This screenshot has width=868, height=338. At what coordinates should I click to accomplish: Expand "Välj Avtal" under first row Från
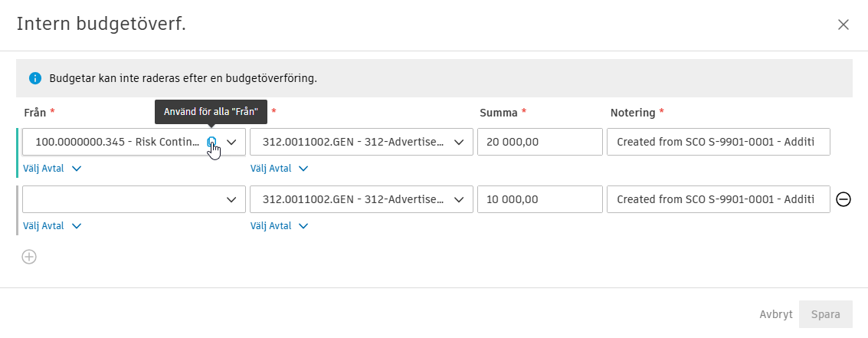[51, 169]
